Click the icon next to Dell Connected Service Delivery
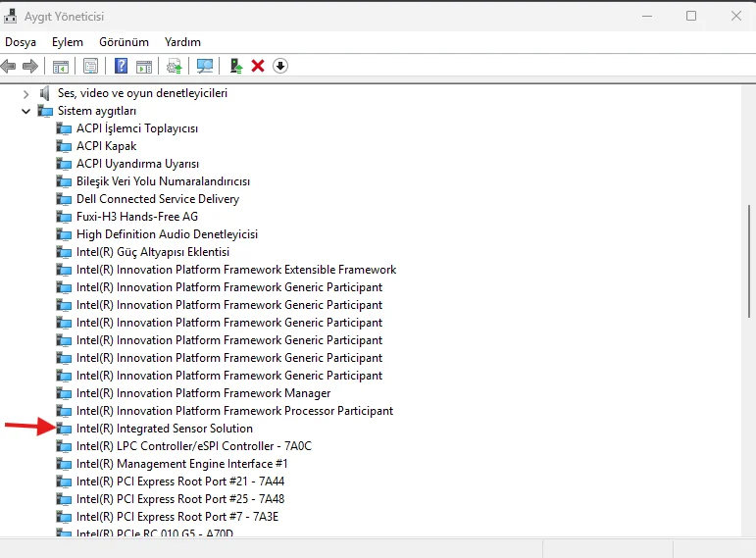Viewport: 756px width, 558px height. (64, 199)
